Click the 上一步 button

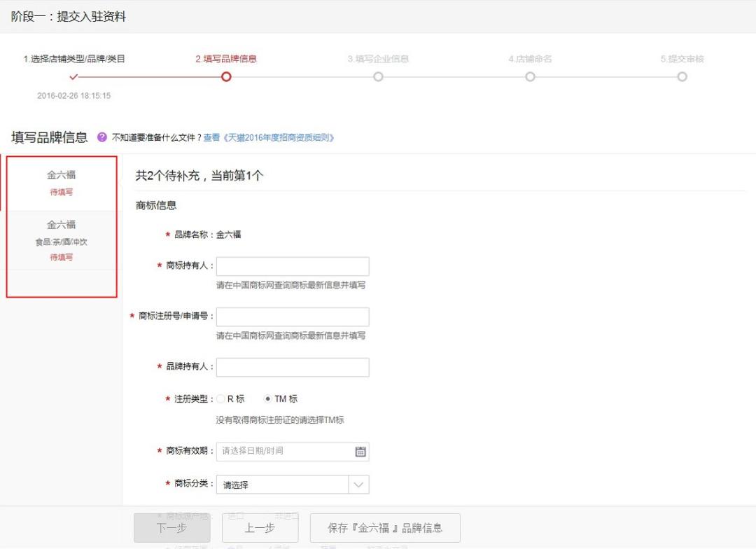click(260, 527)
